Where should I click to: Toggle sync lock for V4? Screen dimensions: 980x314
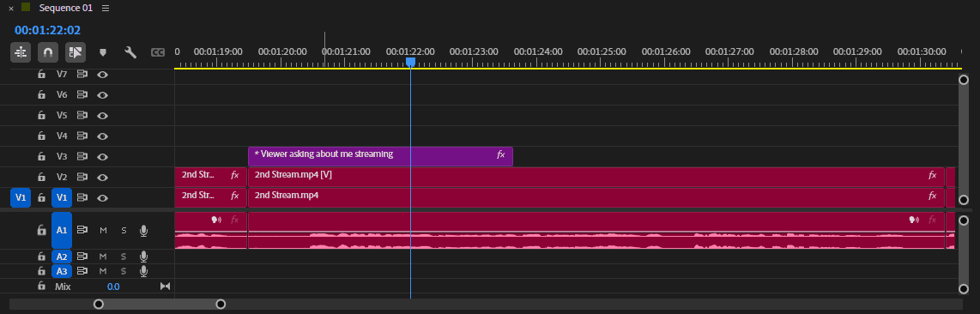click(x=82, y=136)
